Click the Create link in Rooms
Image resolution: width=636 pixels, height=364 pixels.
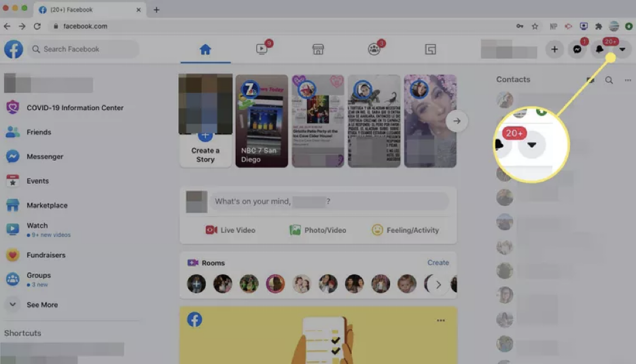[438, 263]
